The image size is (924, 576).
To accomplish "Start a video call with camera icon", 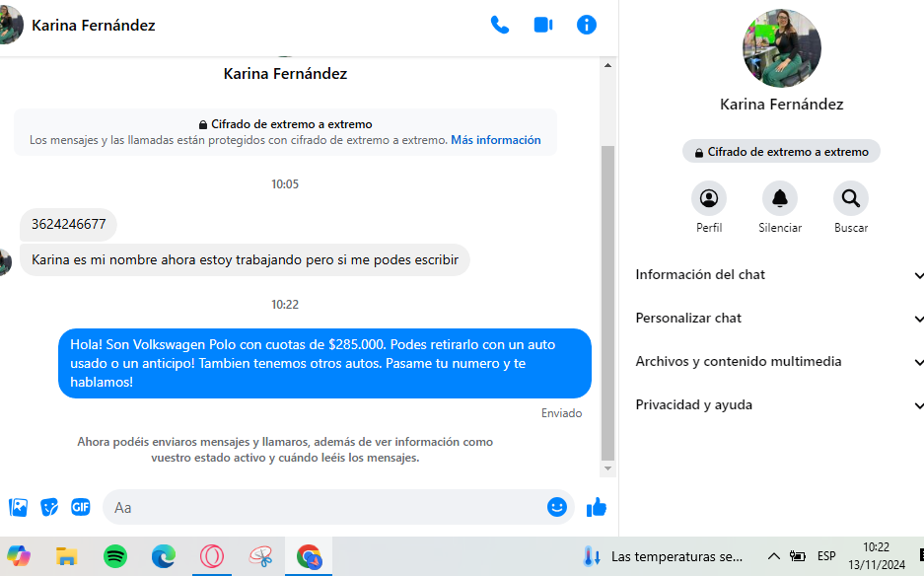I will click(x=543, y=25).
